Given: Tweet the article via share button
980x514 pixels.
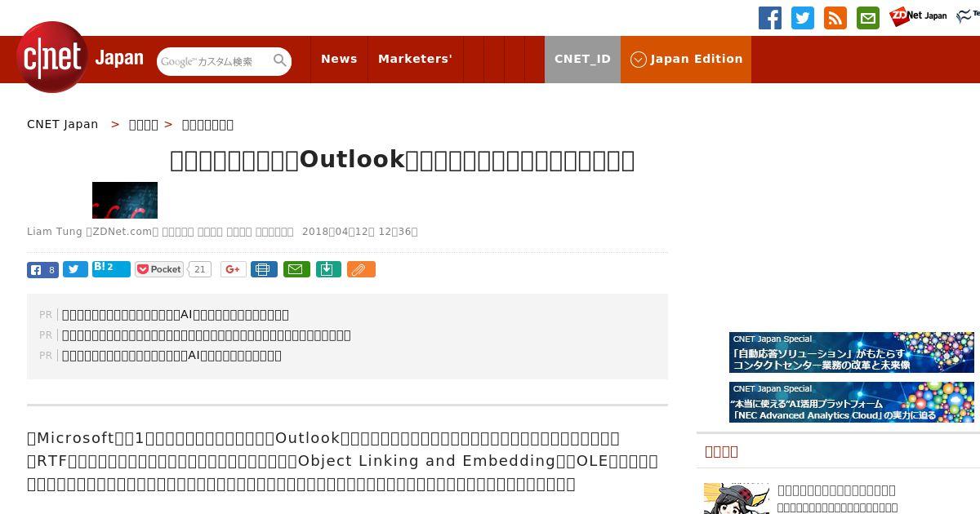Looking at the screenshot, I should (75, 269).
